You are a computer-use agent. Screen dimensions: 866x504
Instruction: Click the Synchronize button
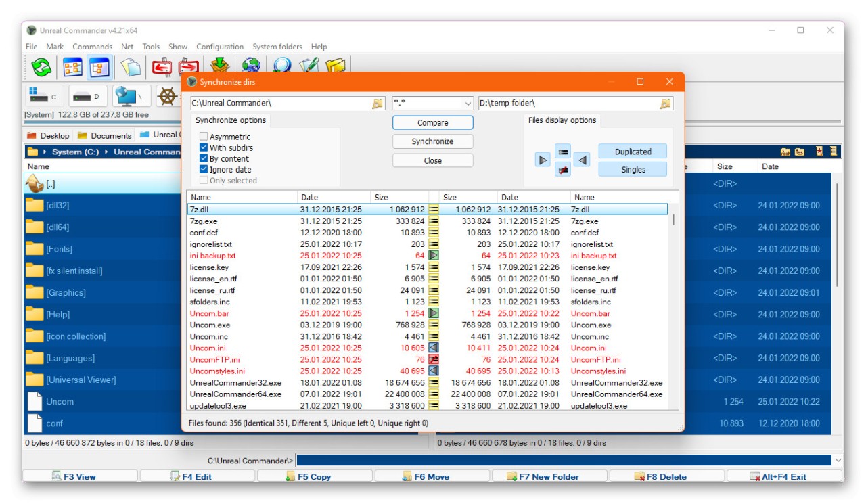pos(432,141)
